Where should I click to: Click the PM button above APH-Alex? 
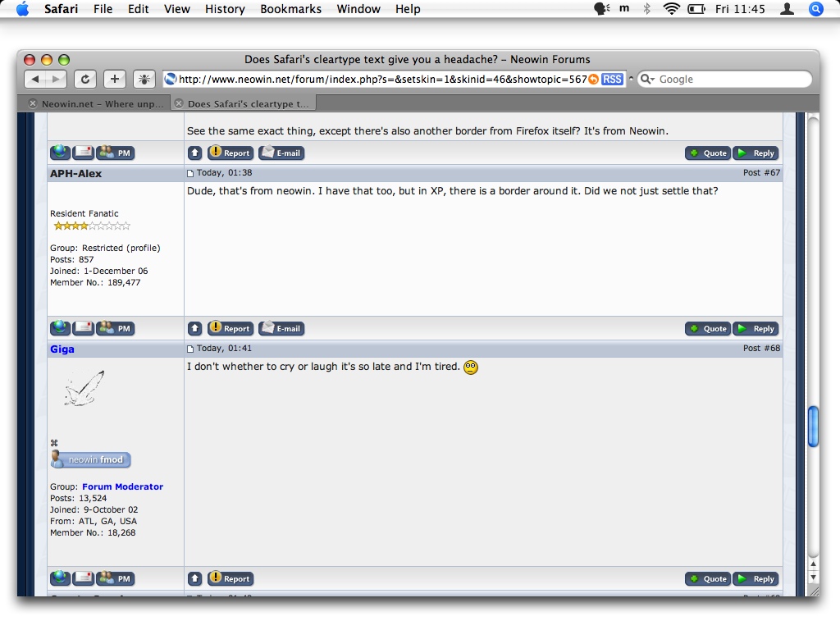coord(115,153)
